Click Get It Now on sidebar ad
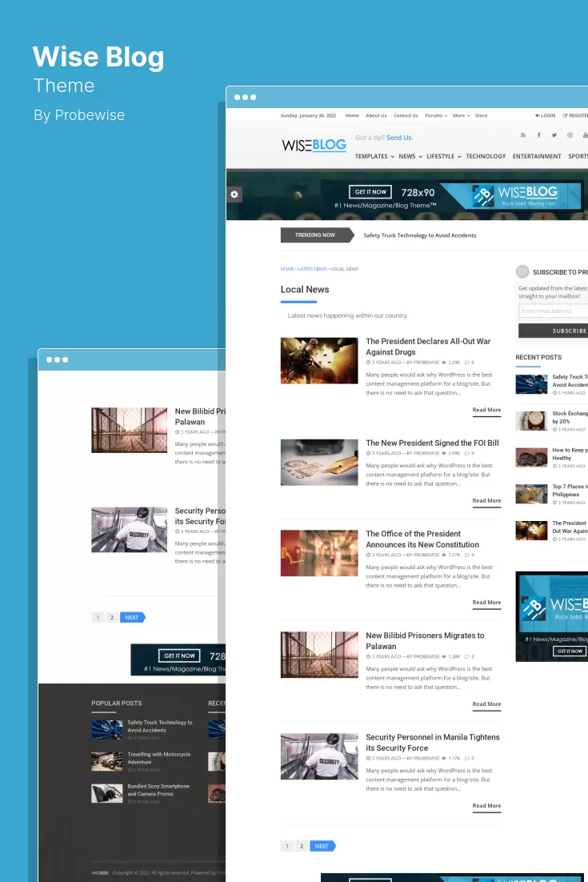This screenshot has height=882, width=588. 570,651
